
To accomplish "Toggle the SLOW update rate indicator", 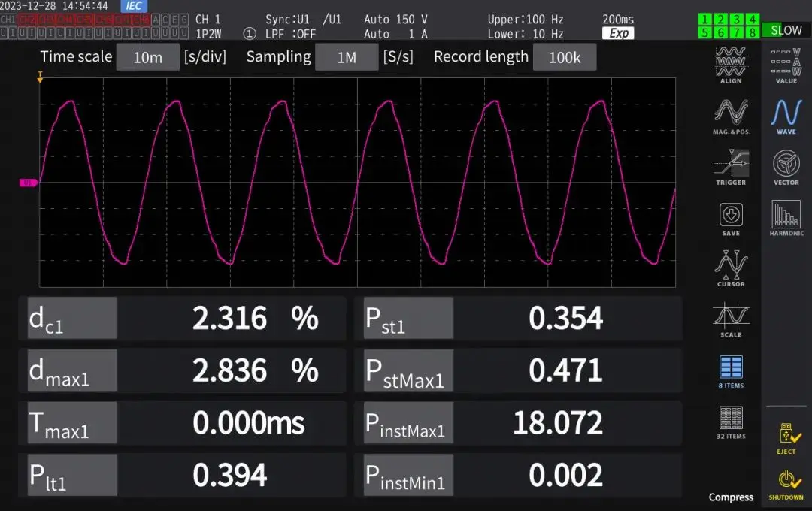I will pyautogui.click(x=786, y=30).
